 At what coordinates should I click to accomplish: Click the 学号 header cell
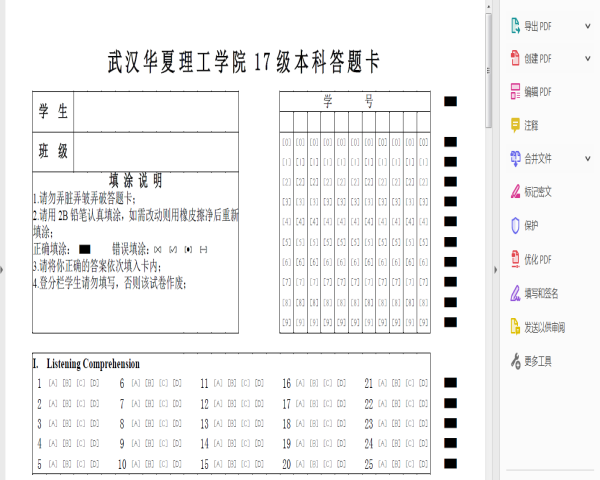pos(355,101)
